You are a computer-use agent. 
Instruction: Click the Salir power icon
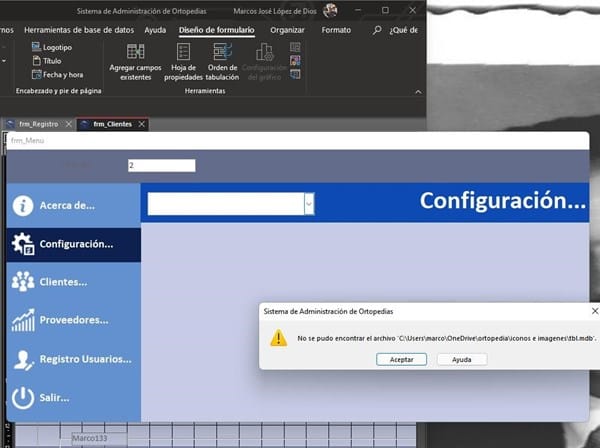coord(23,398)
